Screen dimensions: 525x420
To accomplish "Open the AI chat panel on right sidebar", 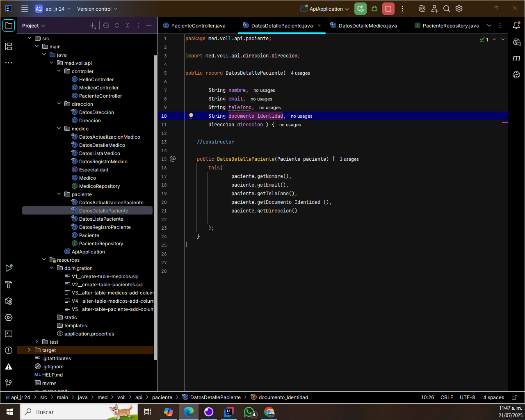I will pos(516,42).
